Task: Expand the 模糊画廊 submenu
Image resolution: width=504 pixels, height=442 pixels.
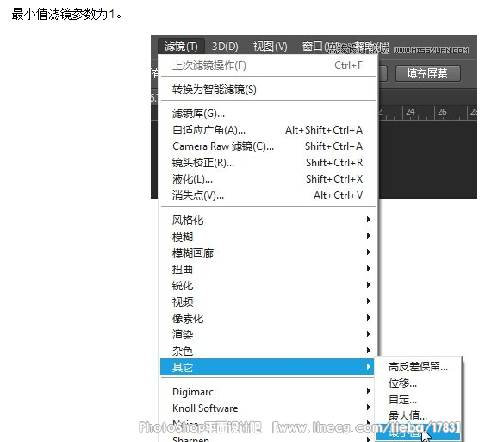Action: (x=268, y=253)
